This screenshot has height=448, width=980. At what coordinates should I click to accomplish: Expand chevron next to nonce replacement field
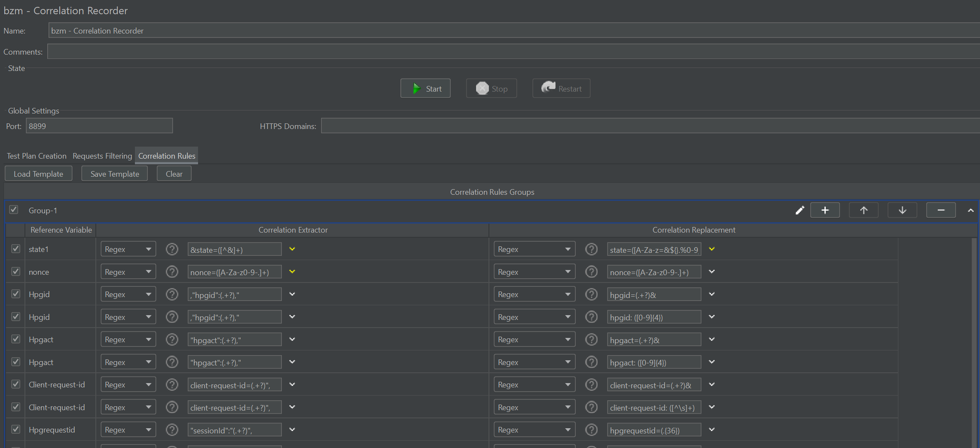(x=712, y=272)
